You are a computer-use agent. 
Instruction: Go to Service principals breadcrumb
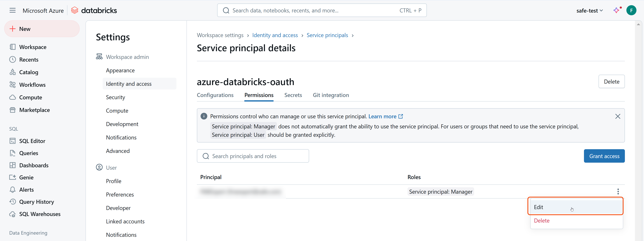(x=327, y=35)
